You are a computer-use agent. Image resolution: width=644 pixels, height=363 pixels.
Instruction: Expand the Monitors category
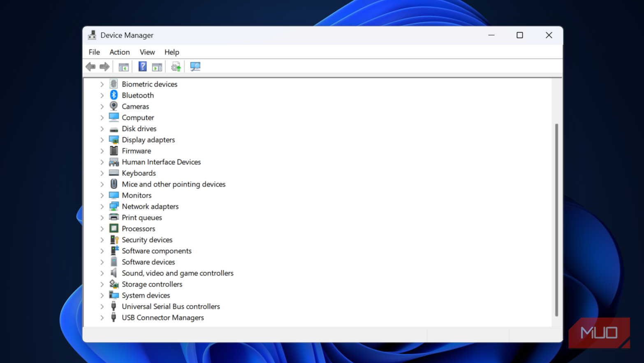102,195
